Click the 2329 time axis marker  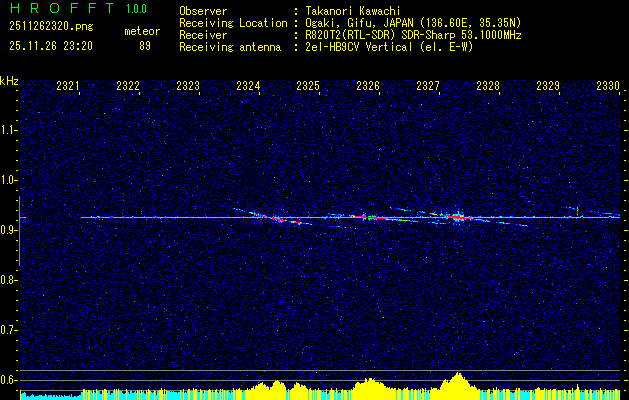[548, 85]
